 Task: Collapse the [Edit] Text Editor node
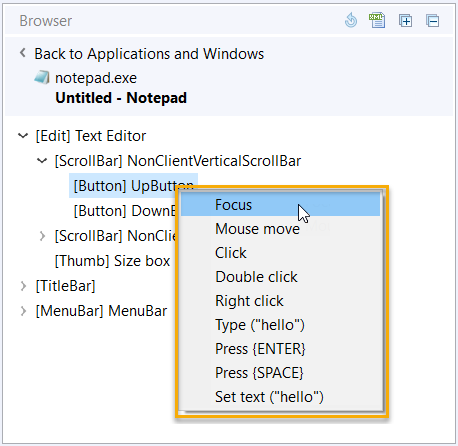pos(23,136)
